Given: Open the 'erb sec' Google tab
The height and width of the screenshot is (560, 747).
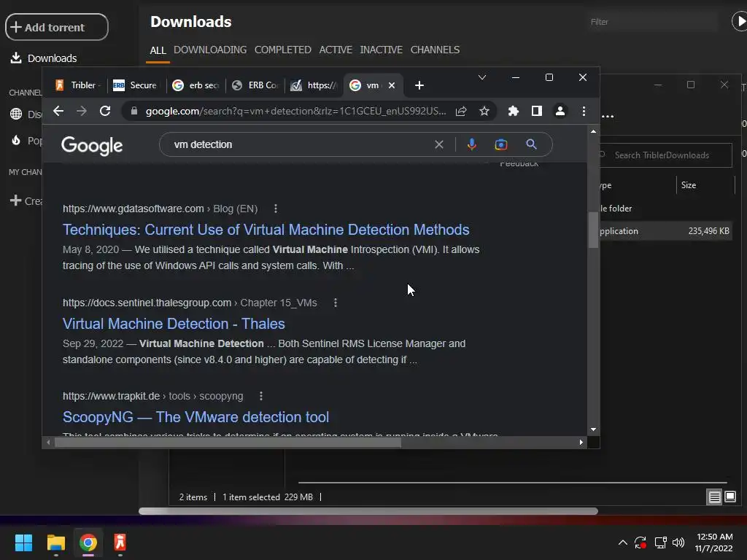Looking at the screenshot, I should coord(195,85).
